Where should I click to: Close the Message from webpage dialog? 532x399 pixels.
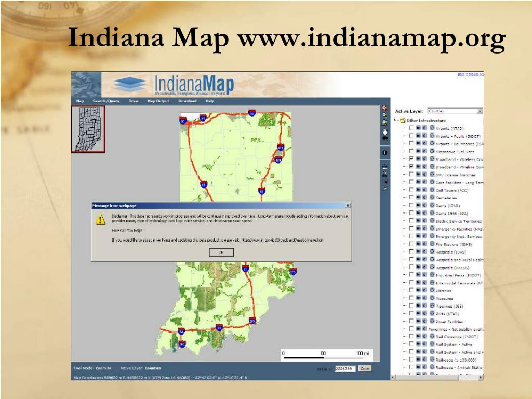348,206
